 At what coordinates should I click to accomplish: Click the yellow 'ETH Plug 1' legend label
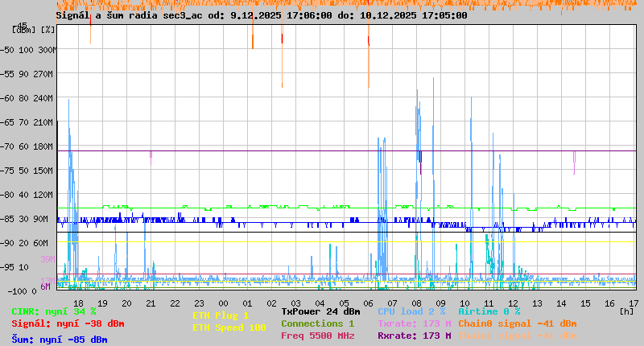pos(221,316)
